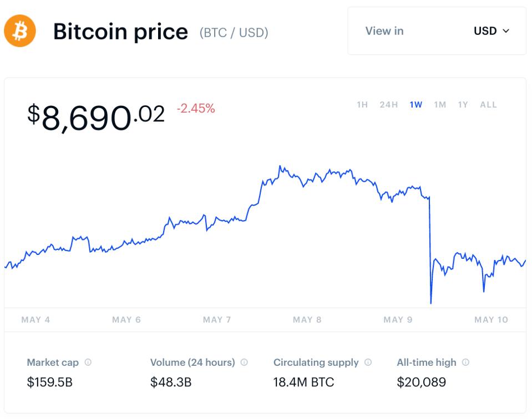The height and width of the screenshot is (419, 532).
Task: Click info icon beside All-time high
Action: (465, 362)
